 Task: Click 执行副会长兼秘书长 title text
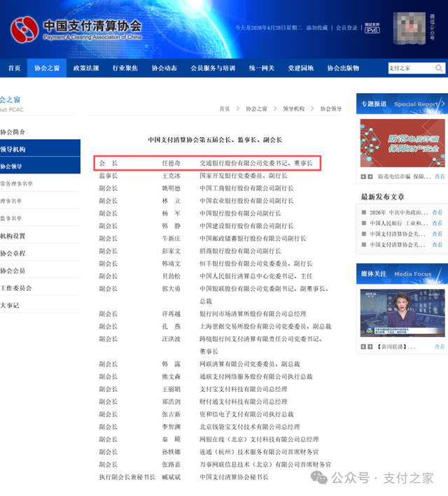click(x=127, y=477)
